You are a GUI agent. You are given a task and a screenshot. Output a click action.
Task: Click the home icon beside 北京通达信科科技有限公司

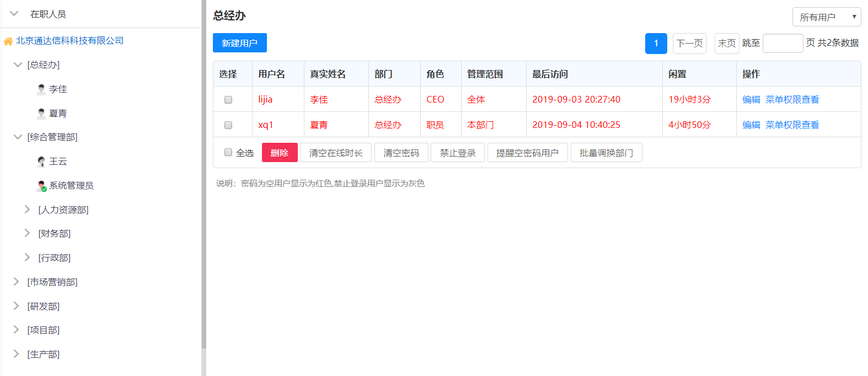8,41
